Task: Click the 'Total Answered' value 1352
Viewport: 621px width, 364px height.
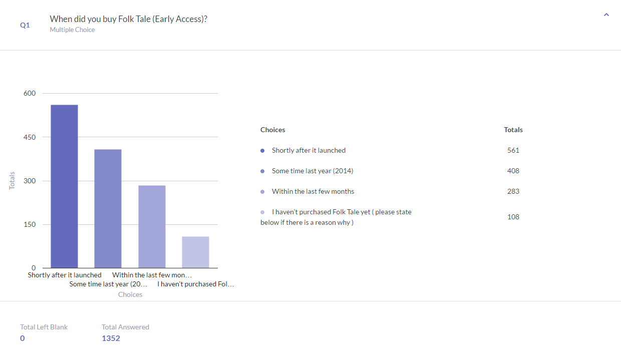Action: coord(111,338)
